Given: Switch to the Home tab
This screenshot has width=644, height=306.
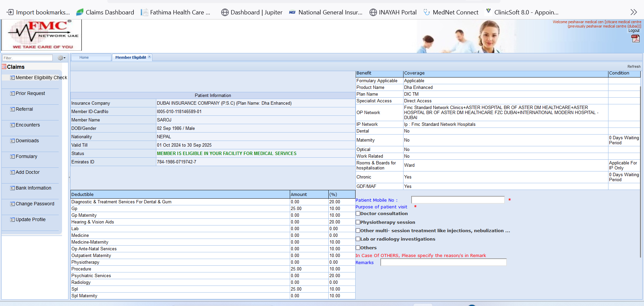Looking at the screenshot, I should click(x=84, y=57).
